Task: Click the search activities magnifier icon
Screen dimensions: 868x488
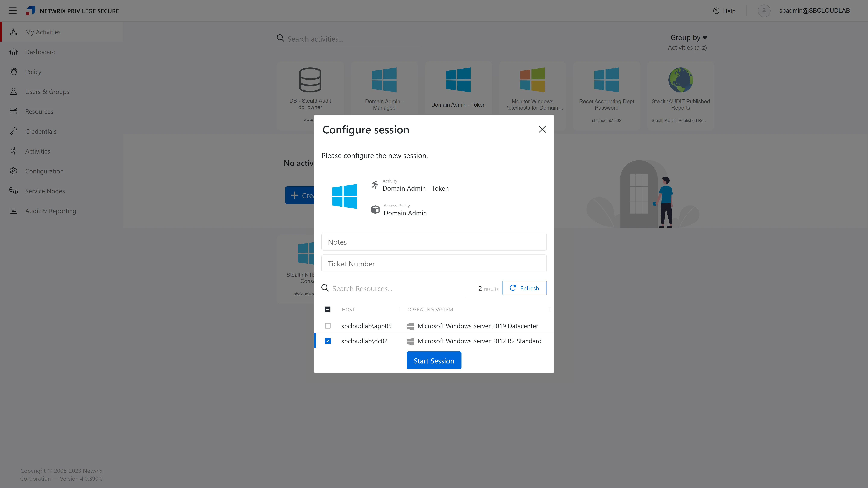Action: click(x=280, y=38)
